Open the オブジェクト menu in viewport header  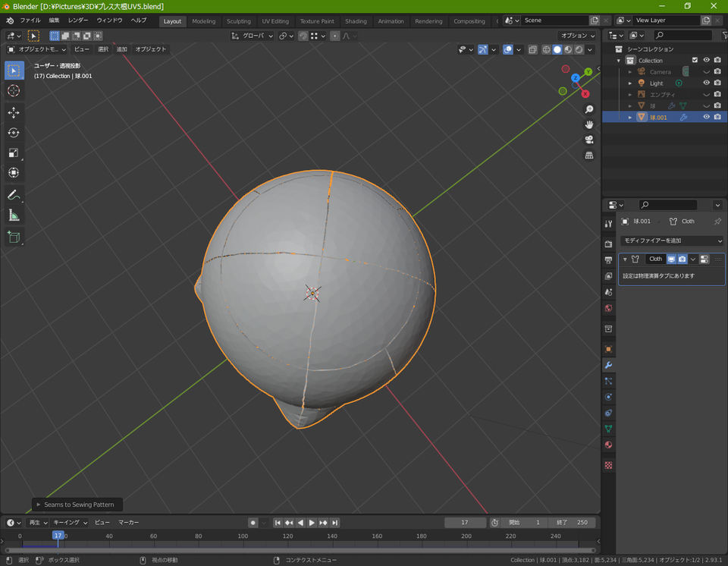click(150, 49)
